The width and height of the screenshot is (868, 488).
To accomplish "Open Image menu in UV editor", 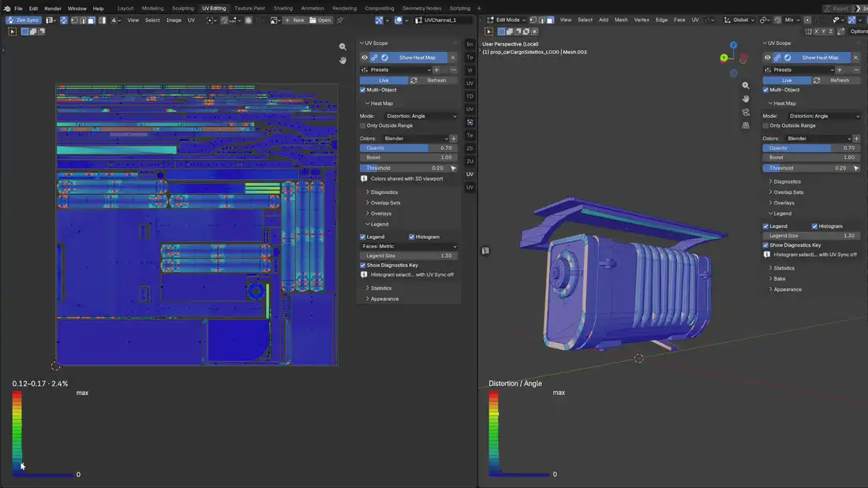I will pos(174,20).
